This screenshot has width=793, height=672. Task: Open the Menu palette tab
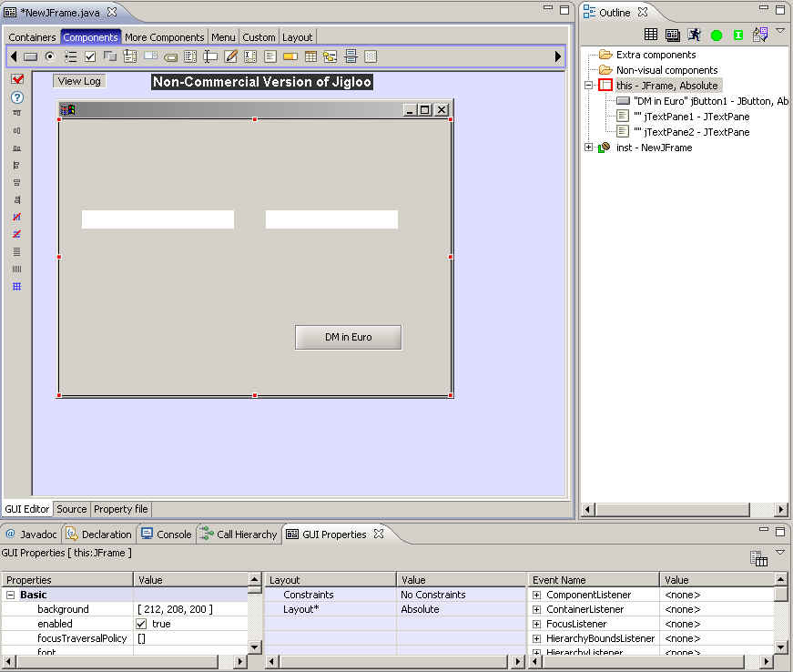pyautogui.click(x=223, y=37)
